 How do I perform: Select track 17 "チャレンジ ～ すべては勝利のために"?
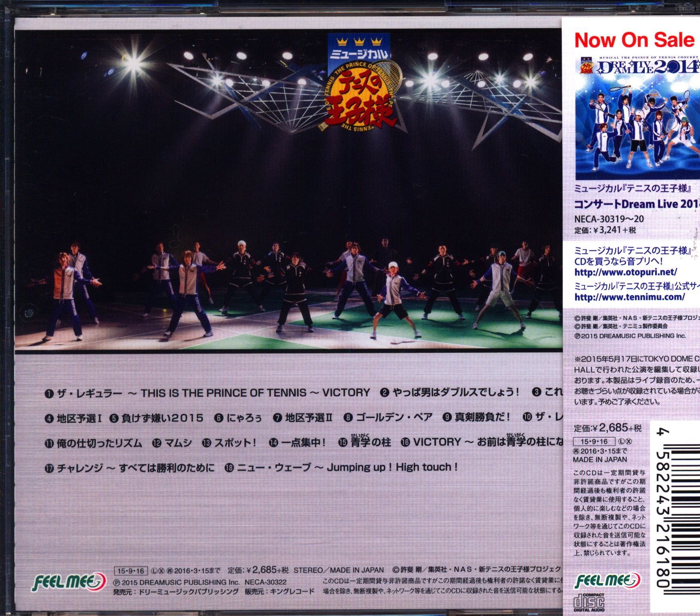(x=129, y=468)
